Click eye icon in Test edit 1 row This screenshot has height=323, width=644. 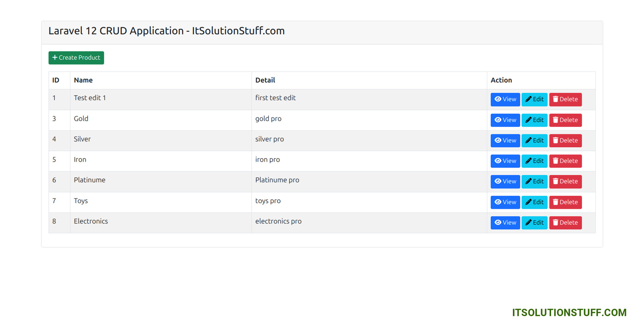click(498, 99)
